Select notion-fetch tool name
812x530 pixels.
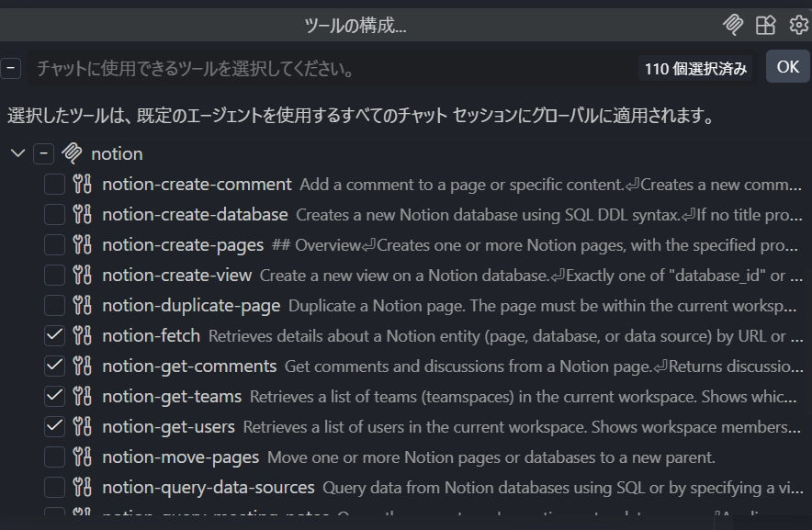[x=152, y=335]
